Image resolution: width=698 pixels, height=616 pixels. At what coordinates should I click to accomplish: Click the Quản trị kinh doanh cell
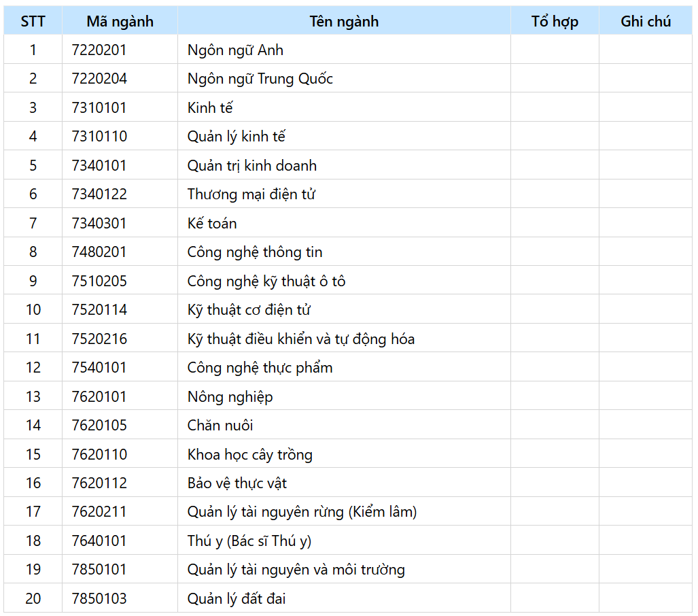coord(252,166)
